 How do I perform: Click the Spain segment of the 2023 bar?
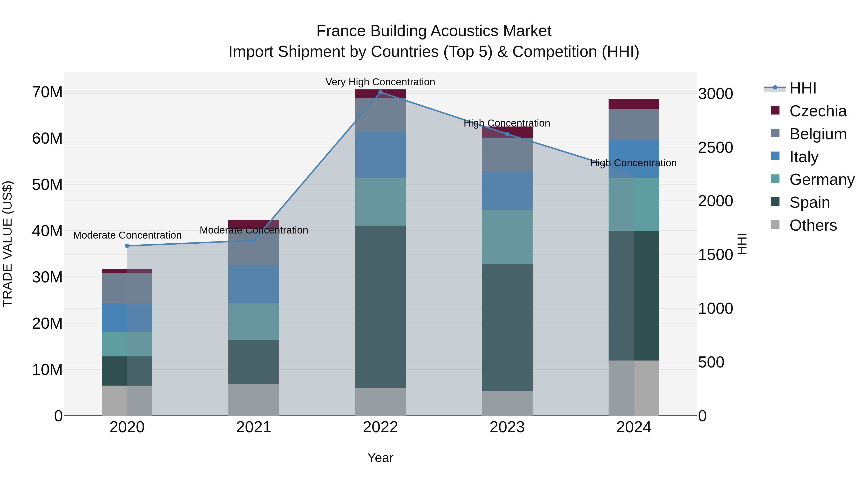tap(507, 328)
